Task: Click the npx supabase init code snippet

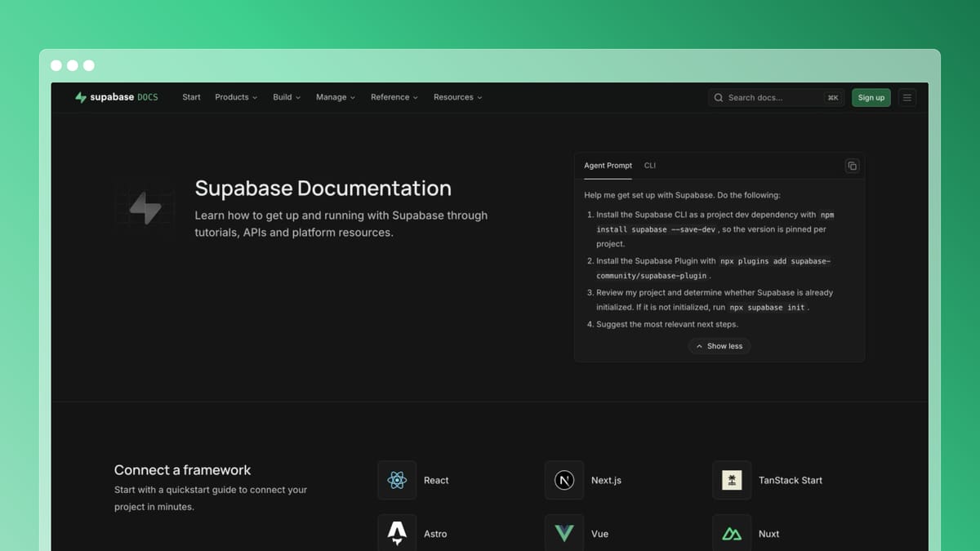Action: click(x=767, y=308)
